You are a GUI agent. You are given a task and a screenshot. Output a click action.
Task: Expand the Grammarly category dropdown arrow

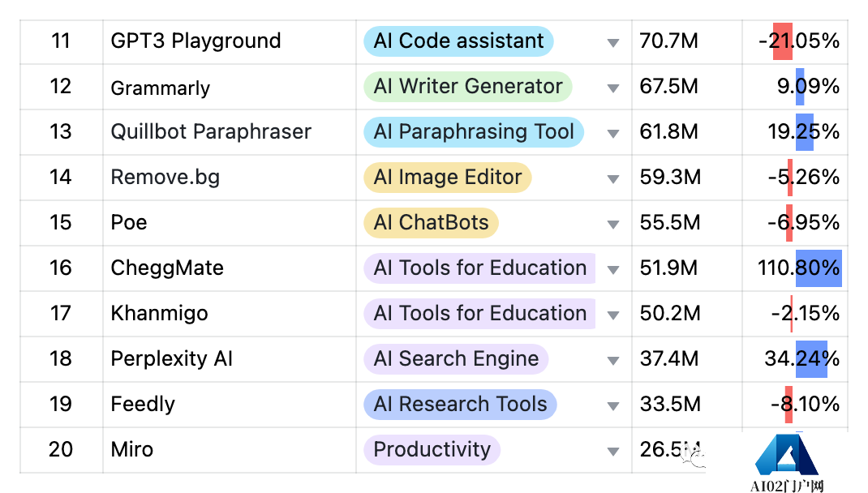(613, 88)
